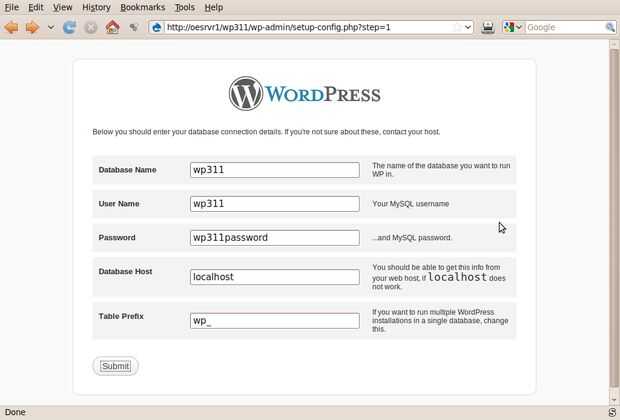Open the History menu
Screen dimensions: 620x420
coord(96,7)
